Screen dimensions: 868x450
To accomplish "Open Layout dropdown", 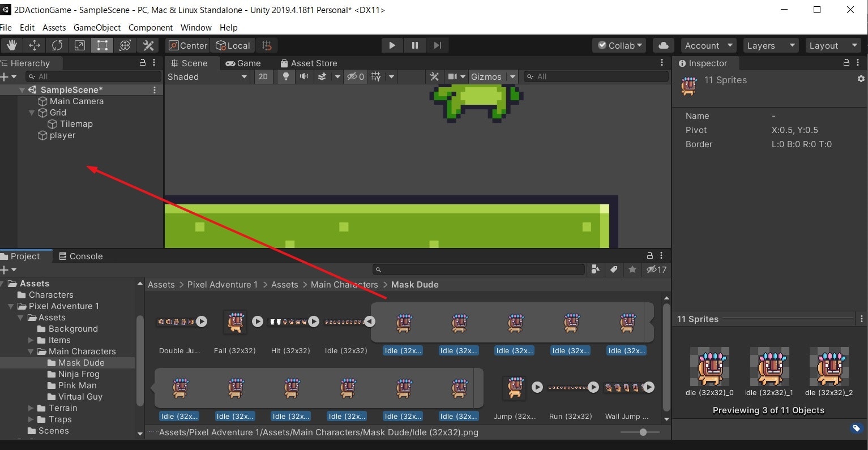I will (x=833, y=45).
